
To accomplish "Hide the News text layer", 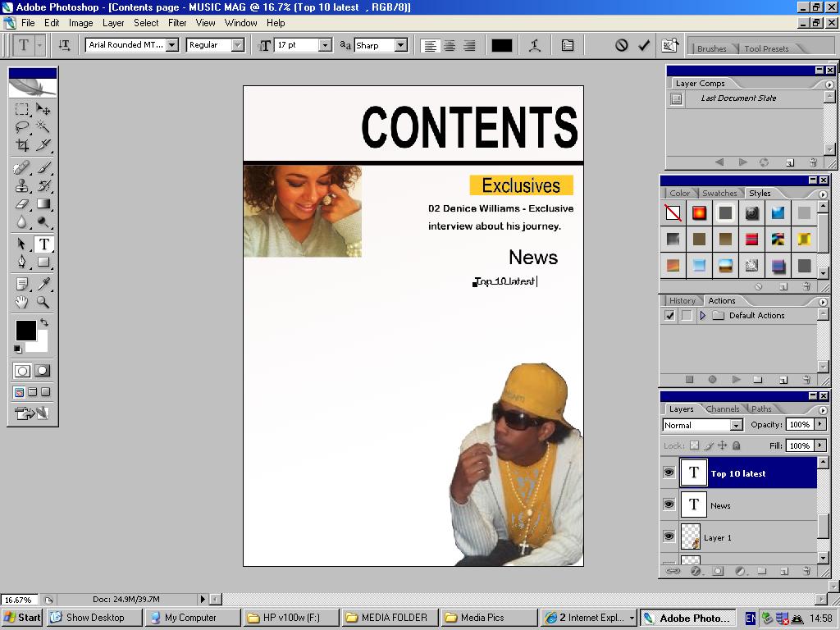I will tap(669, 504).
